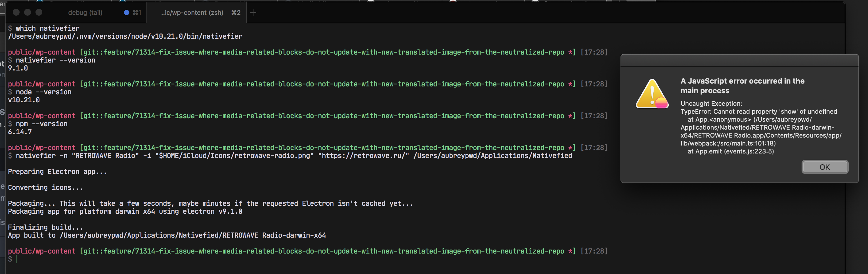Click the 'Uncaught Exception:' label
This screenshot has width=868, height=274.
[711, 103]
